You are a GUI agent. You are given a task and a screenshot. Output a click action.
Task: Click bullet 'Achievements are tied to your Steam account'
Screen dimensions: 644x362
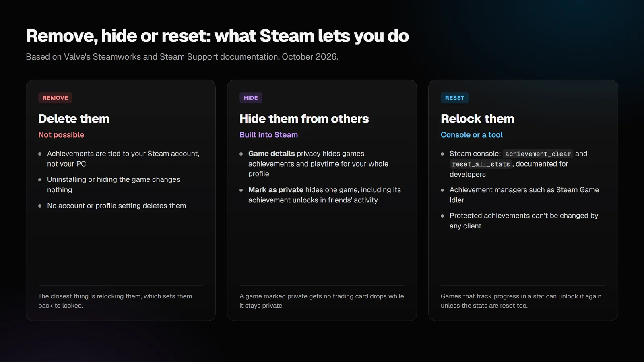123,158
